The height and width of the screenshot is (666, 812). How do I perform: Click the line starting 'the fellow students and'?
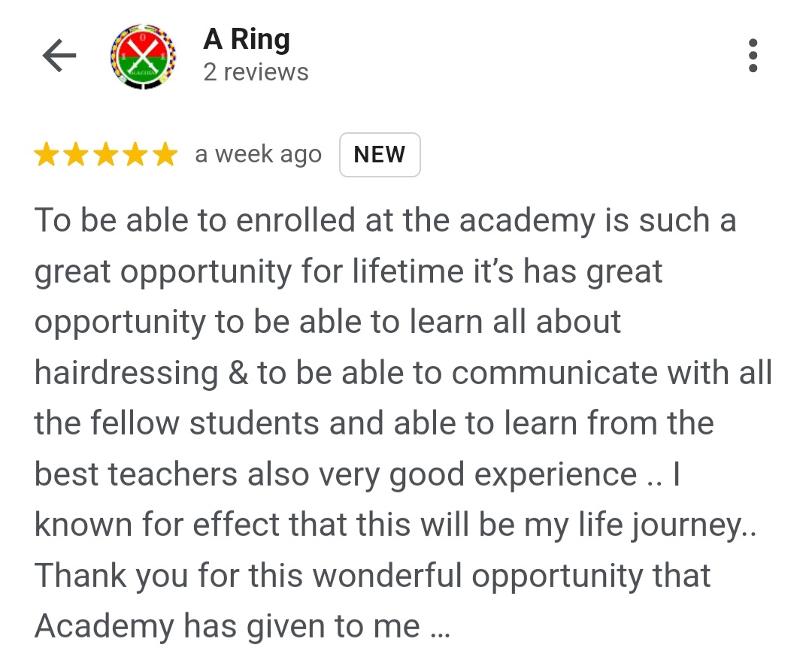[374, 424]
